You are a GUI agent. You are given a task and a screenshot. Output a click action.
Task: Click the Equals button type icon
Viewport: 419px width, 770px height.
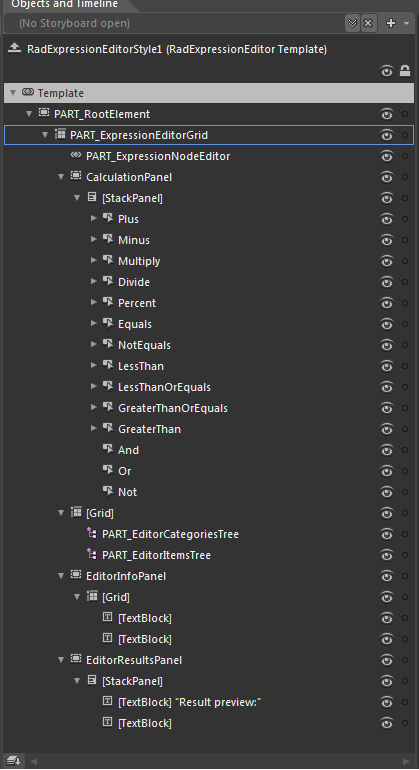[x=108, y=324]
